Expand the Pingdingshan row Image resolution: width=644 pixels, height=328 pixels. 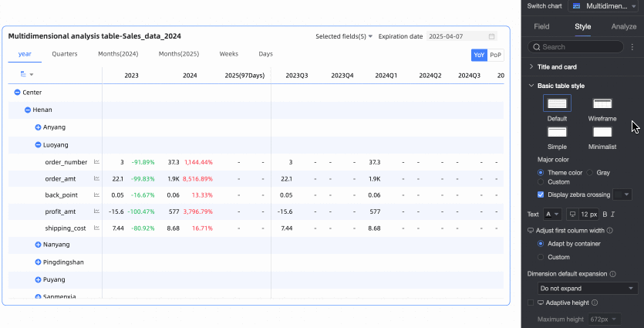coord(39,262)
